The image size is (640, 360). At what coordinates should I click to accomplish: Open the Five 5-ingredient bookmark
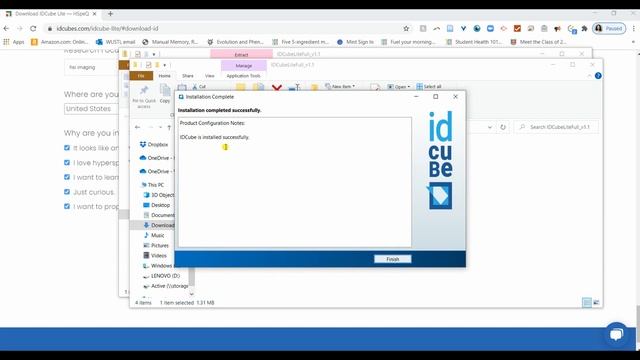click(300, 42)
